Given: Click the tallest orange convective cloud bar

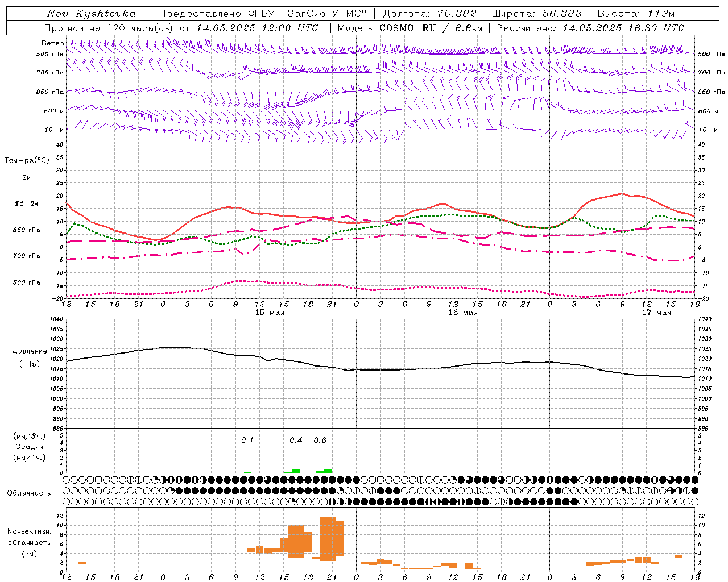Looking at the screenshot, I should [328, 539].
